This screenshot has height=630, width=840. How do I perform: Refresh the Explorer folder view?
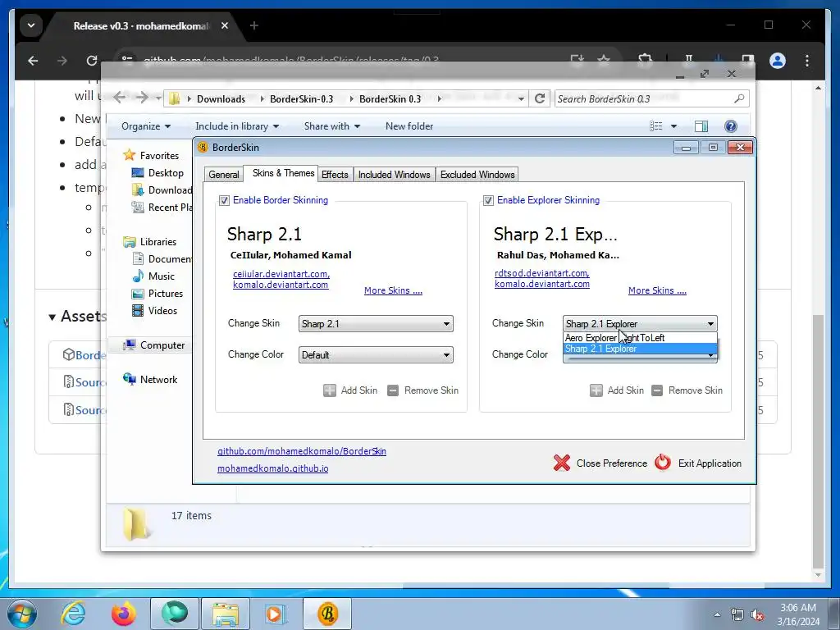[x=540, y=98]
